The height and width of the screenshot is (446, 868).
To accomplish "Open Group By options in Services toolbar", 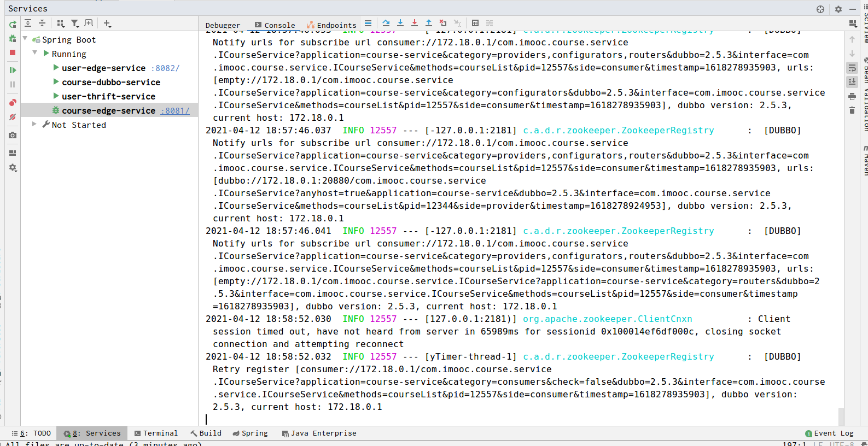I will tap(61, 24).
